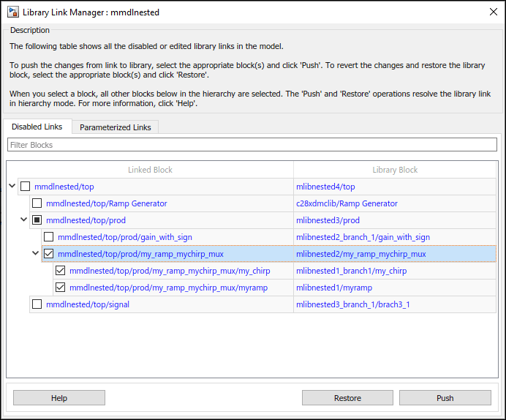Tick the gain_with_sign block checkbox
The width and height of the screenshot is (506, 420).
tap(48, 237)
